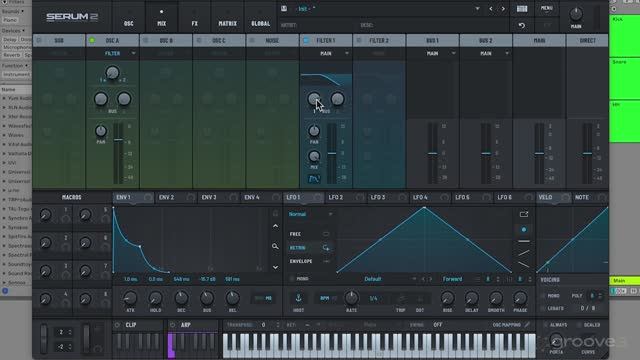Viewport: 640px width, 360px height.
Task: Adjust the BUS 1 level fader
Action: click(x=433, y=153)
